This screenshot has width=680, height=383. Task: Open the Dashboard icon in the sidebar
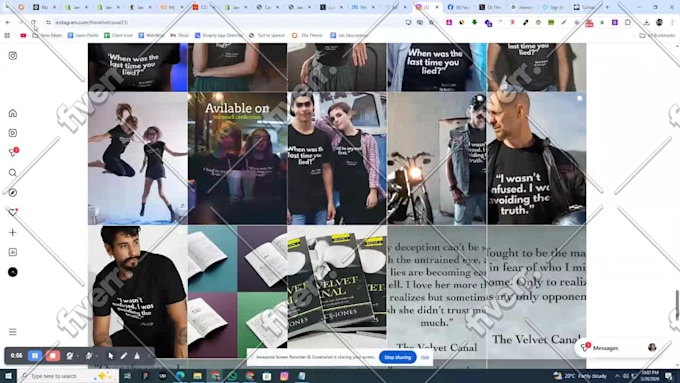(x=13, y=252)
